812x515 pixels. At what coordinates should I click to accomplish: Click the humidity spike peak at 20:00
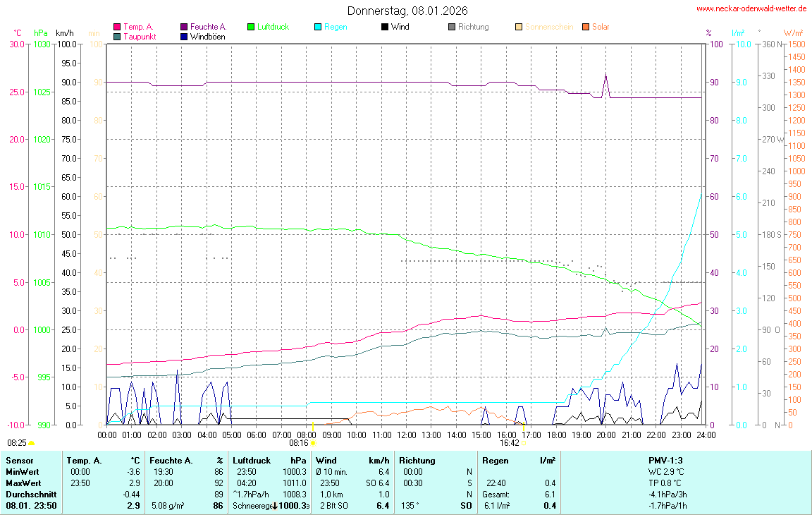coord(605,75)
